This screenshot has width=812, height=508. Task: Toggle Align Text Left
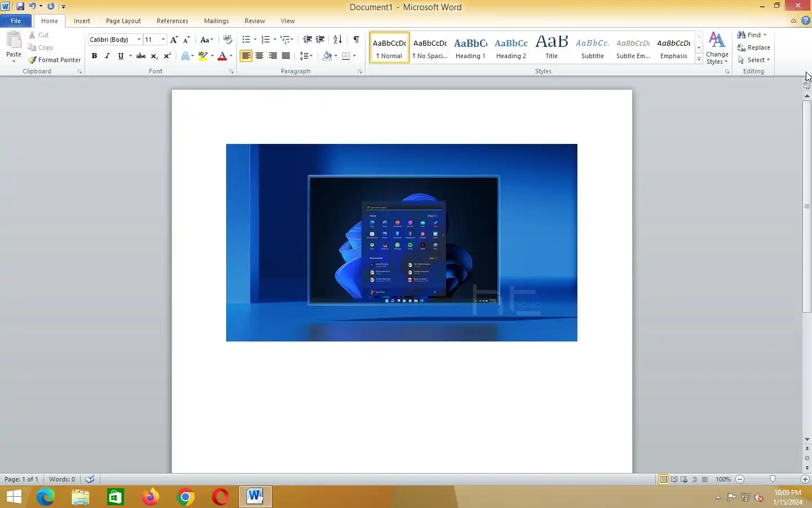tap(246, 56)
